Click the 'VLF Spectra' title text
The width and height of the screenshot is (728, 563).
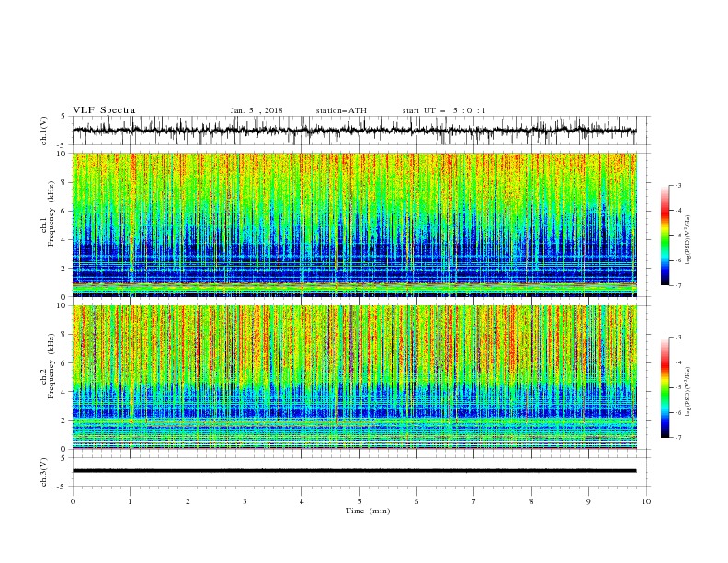tap(104, 110)
